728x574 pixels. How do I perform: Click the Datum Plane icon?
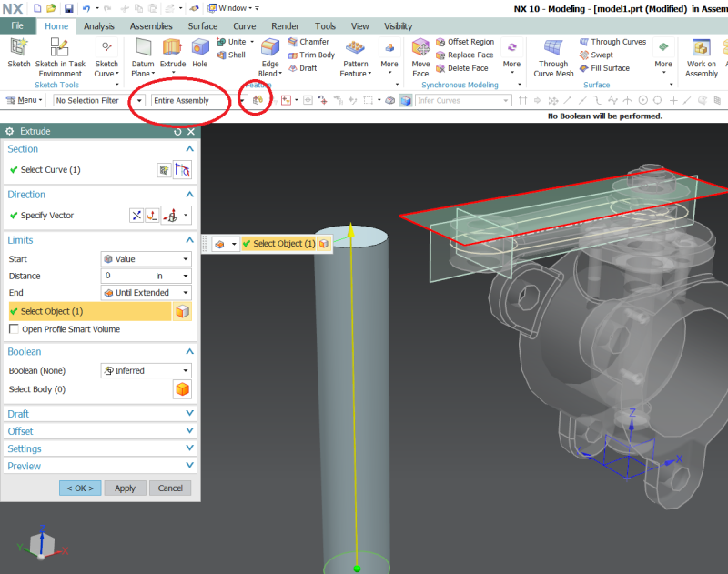tap(143, 47)
